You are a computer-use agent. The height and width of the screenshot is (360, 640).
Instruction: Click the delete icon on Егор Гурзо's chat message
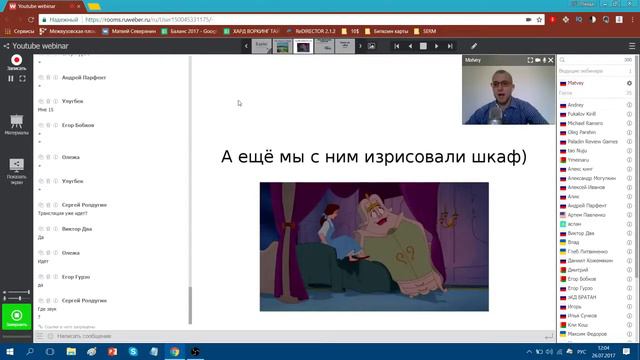48,277
